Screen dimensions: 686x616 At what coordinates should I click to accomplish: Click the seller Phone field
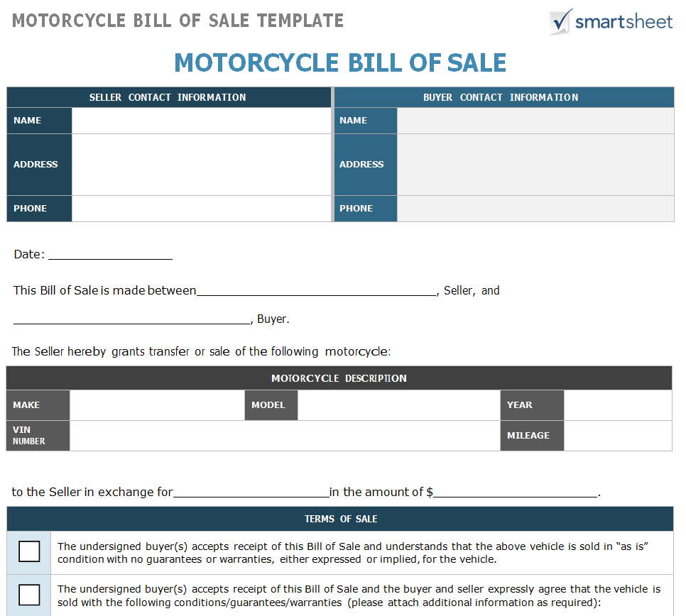coord(201,209)
